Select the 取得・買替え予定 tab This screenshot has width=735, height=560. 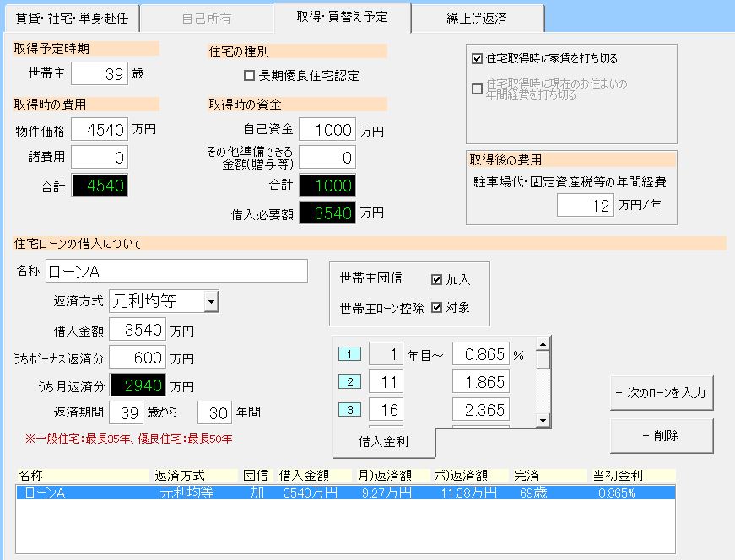tap(342, 17)
